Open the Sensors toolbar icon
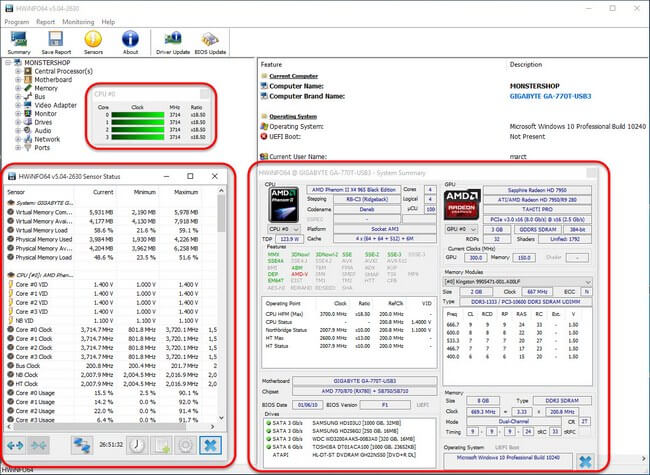650x475 pixels. [93, 43]
